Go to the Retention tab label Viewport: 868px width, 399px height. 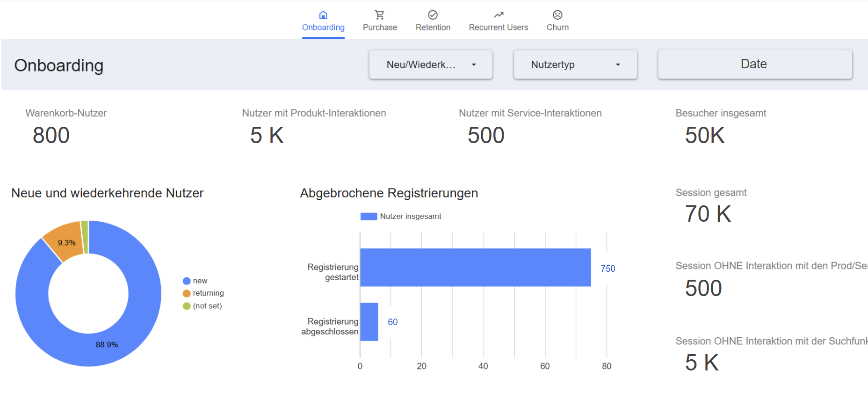[433, 28]
